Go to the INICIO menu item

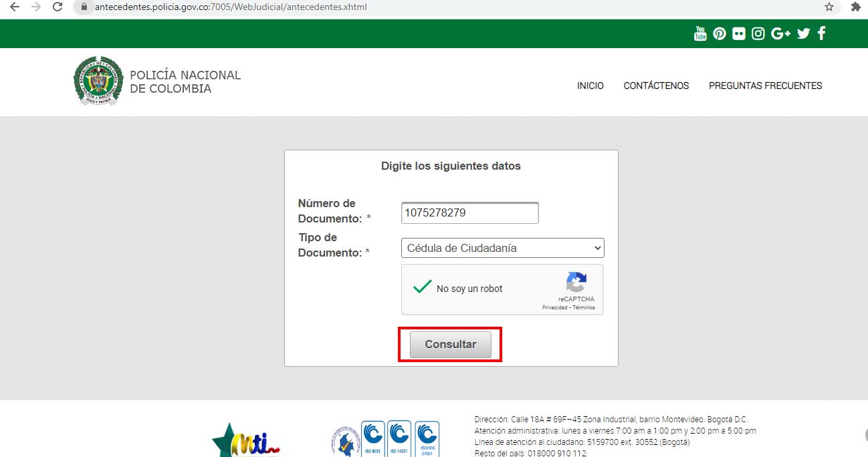(x=590, y=86)
